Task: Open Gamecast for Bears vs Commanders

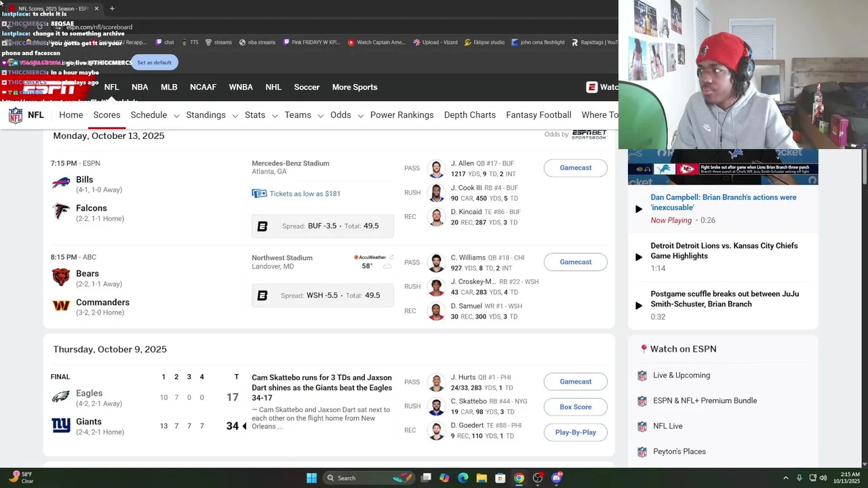Action: 576,262
